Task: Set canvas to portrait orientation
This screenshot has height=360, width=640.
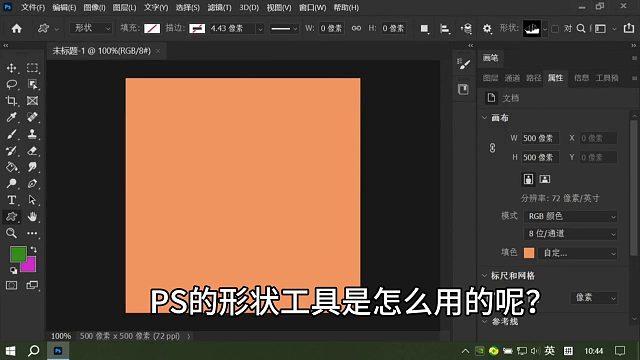Action: [x=528, y=179]
